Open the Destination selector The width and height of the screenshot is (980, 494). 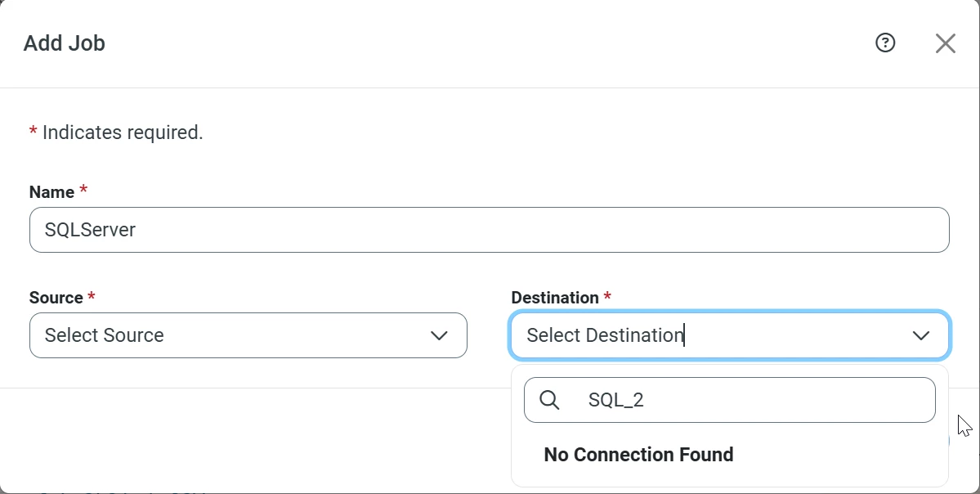click(727, 335)
